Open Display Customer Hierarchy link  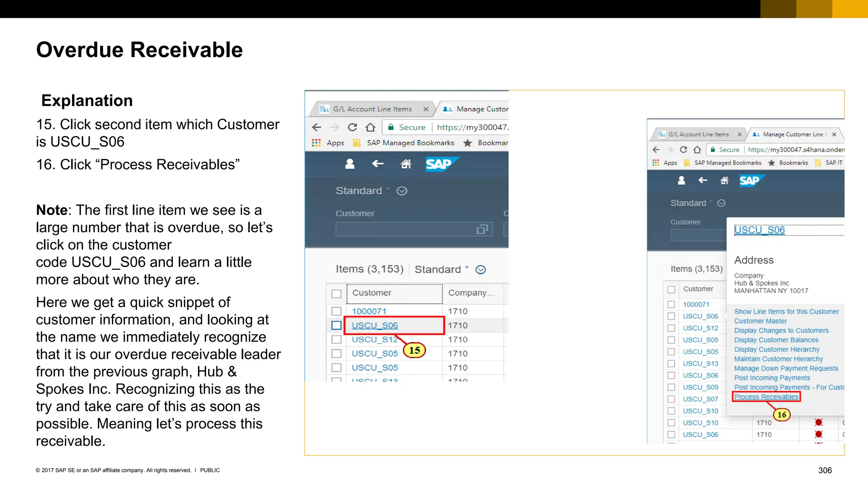[x=776, y=349]
